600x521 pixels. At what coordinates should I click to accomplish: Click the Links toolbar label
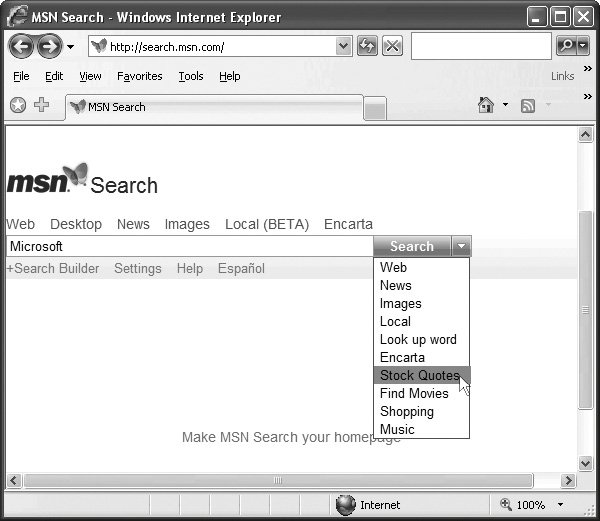562,76
